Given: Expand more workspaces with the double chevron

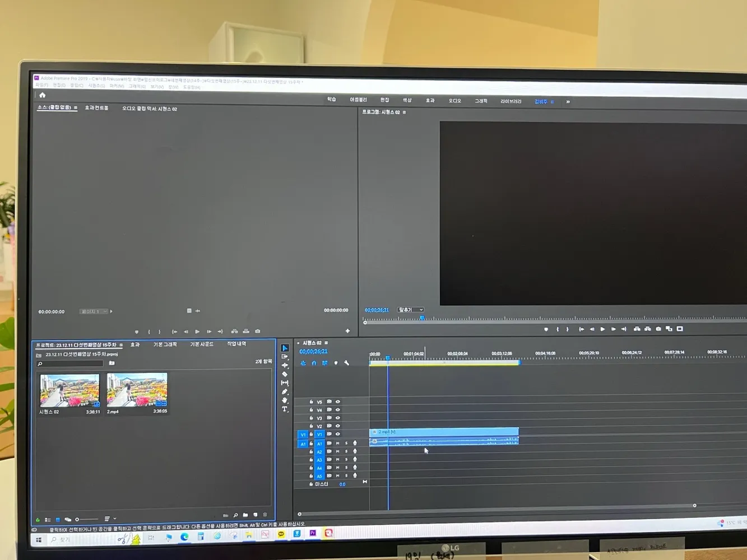Looking at the screenshot, I should [x=568, y=102].
